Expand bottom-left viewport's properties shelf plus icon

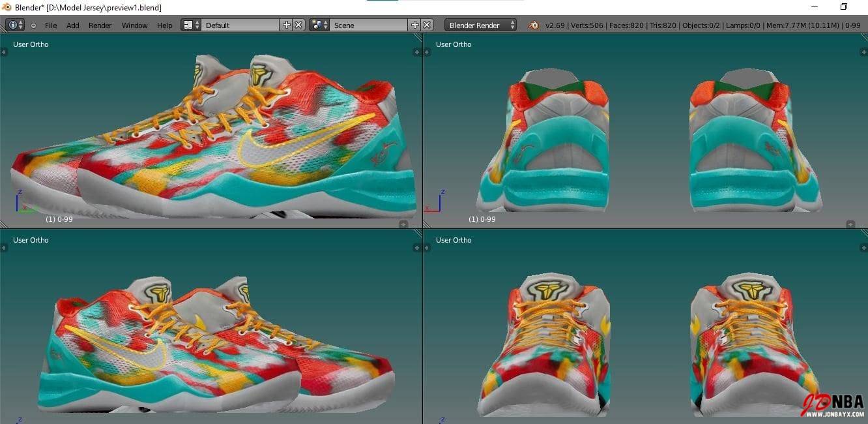417,247
